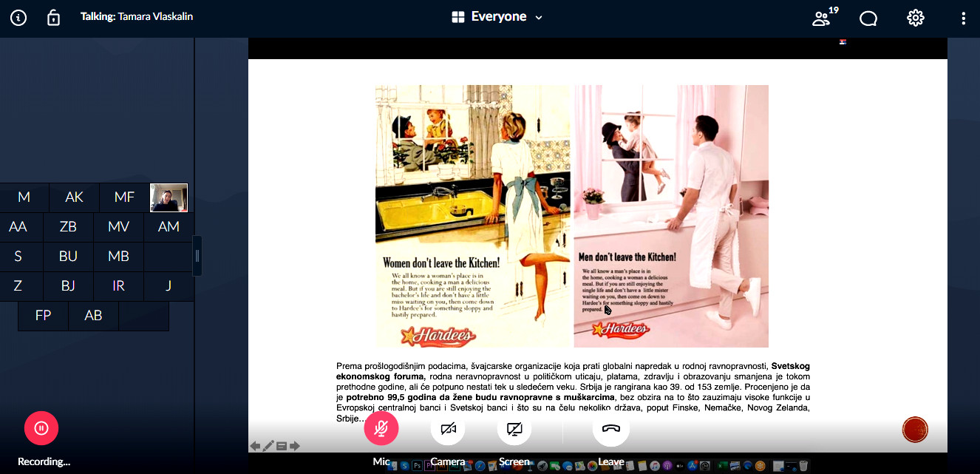Select participant tile IR
The width and height of the screenshot is (980, 474).
tap(118, 286)
